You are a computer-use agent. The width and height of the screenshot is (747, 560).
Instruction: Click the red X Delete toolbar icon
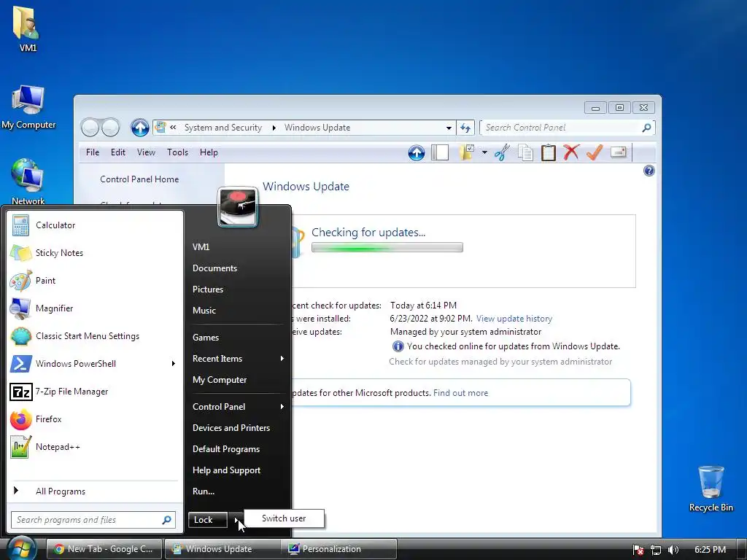[571, 152]
